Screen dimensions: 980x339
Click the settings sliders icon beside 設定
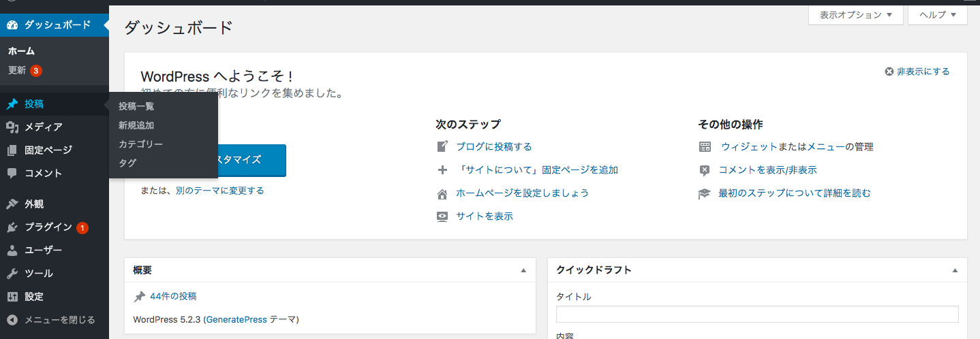coord(12,297)
